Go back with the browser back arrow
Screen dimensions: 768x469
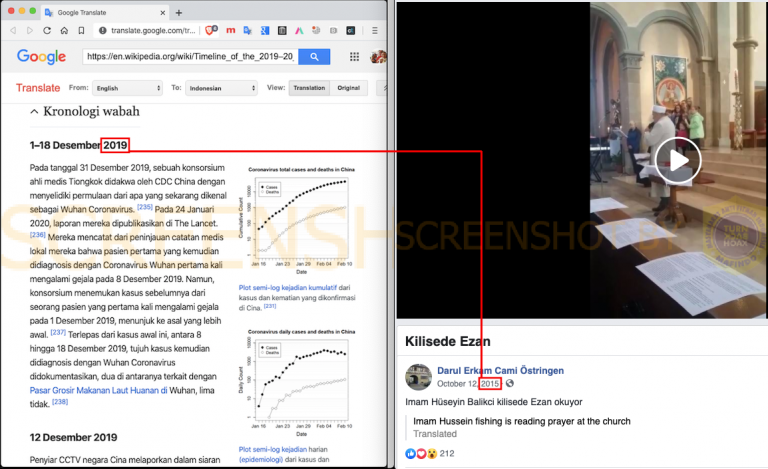pos(13,30)
